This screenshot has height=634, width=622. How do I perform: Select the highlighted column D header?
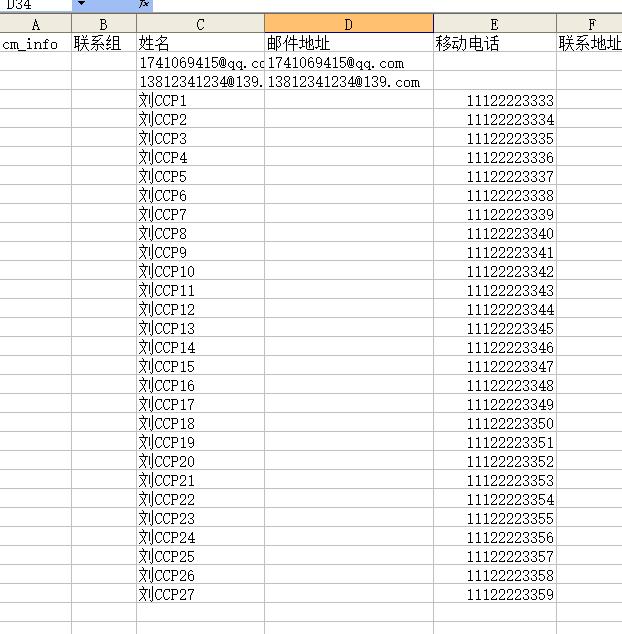click(x=348, y=24)
